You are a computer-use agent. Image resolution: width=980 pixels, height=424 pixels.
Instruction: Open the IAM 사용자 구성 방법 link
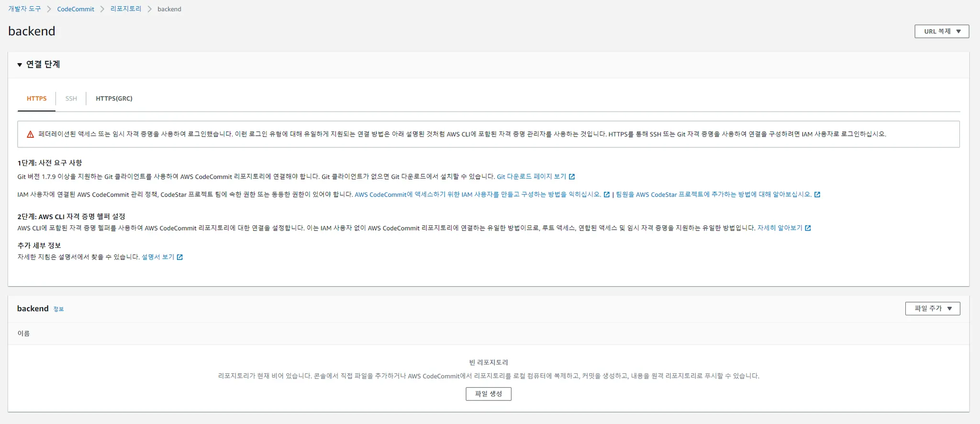478,194
